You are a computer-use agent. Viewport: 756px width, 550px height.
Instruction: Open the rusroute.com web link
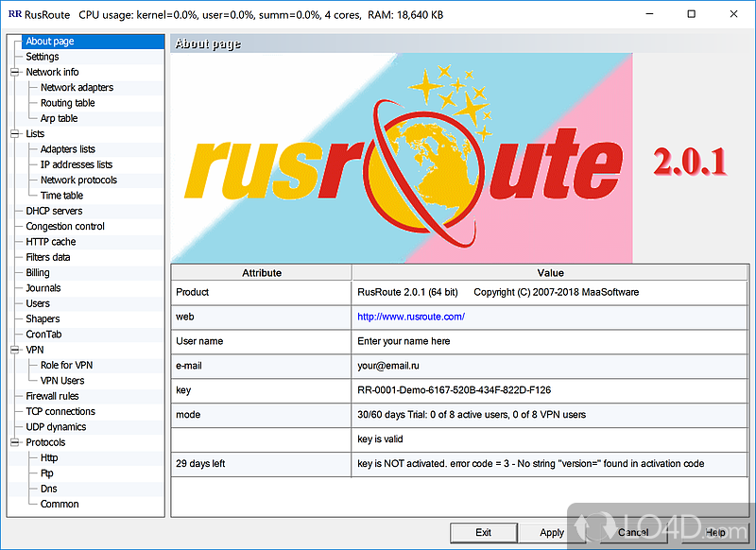click(410, 317)
